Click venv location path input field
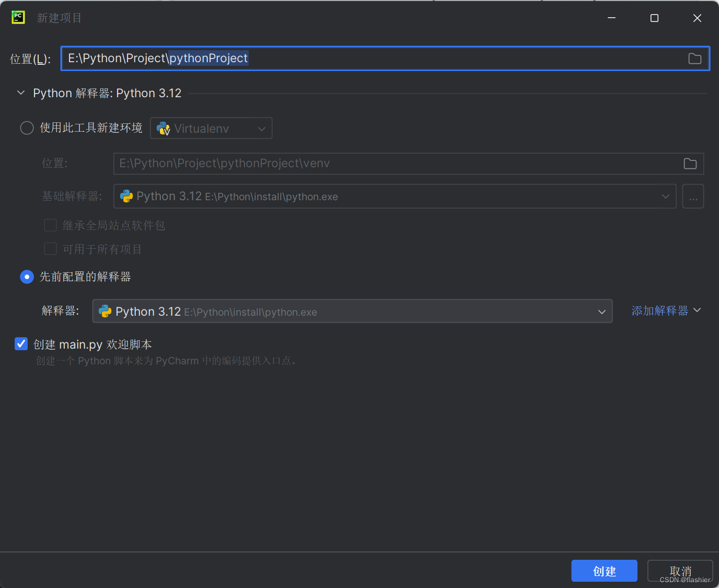The height and width of the screenshot is (588, 719). 409,164
